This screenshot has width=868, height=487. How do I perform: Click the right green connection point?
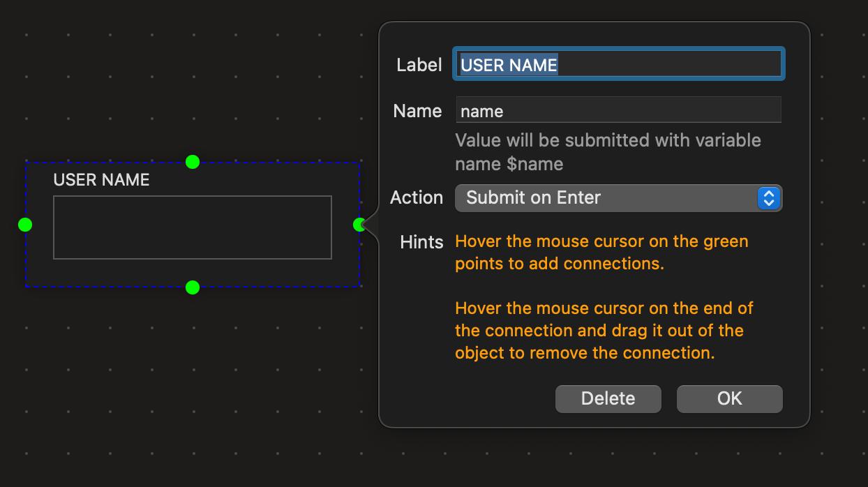pos(359,225)
